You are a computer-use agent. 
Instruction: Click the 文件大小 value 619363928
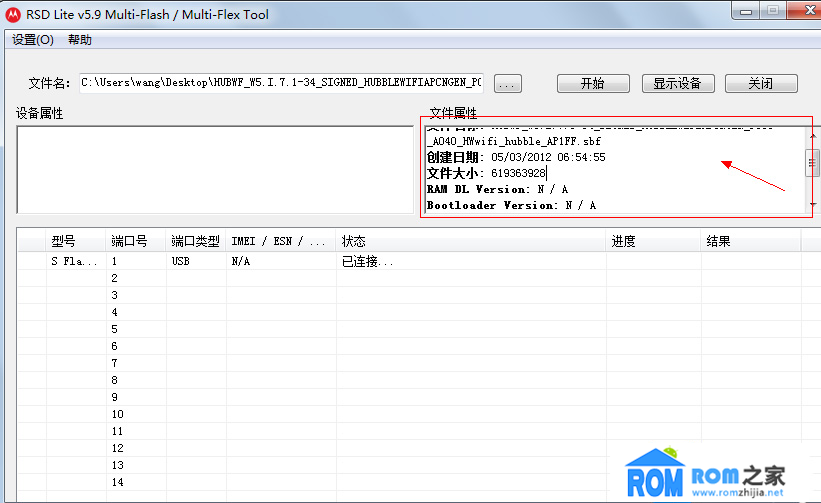point(518,173)
